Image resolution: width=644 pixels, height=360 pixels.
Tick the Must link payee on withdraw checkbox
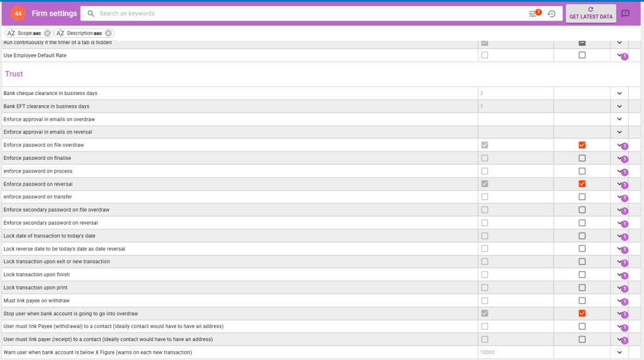(x=582, y=300)
